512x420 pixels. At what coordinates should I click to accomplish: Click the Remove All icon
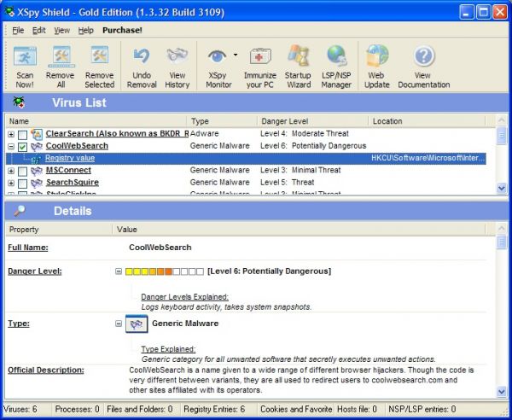(x=61, y=58)
